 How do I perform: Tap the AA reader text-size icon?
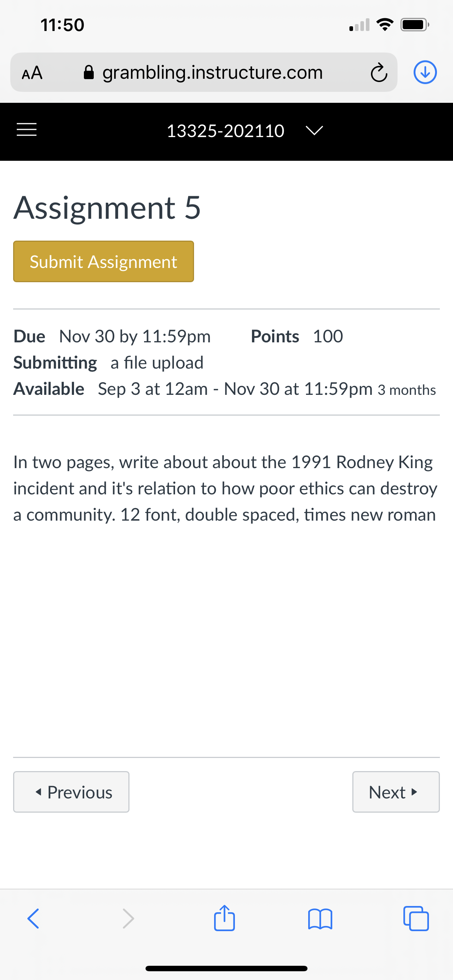32,72
